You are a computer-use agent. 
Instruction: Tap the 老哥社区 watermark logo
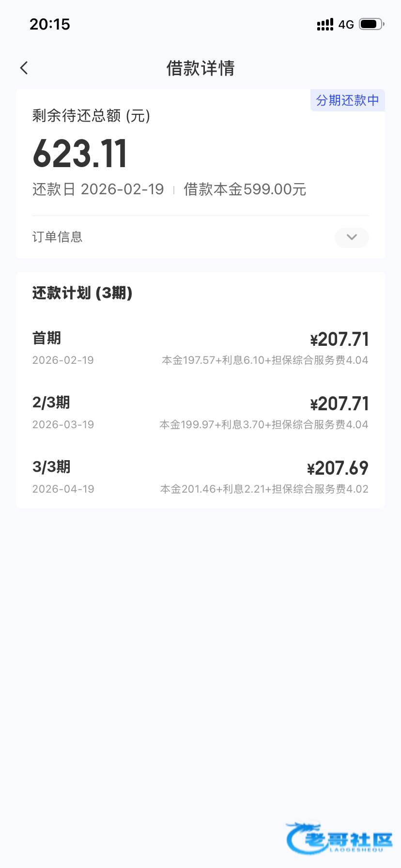(x=339, y=838)
